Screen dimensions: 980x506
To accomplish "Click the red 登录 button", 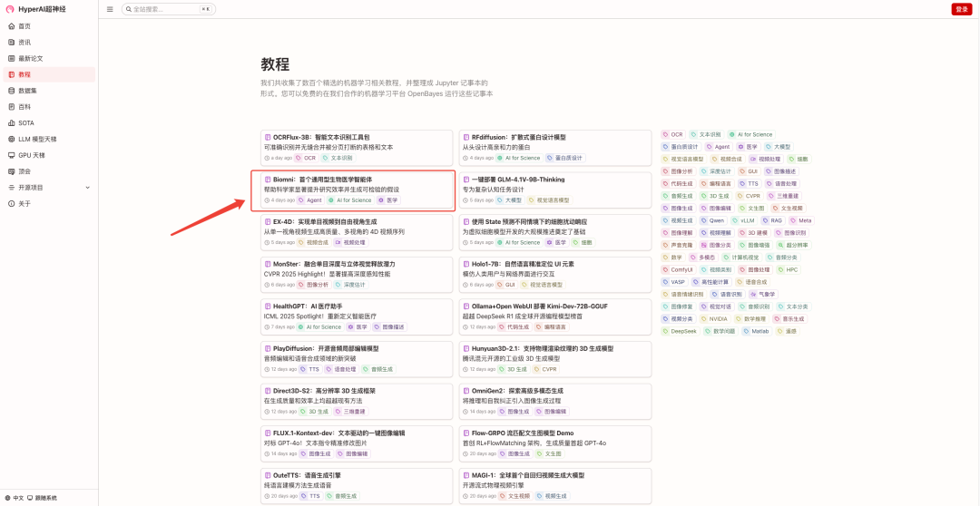I will (961, 9).
